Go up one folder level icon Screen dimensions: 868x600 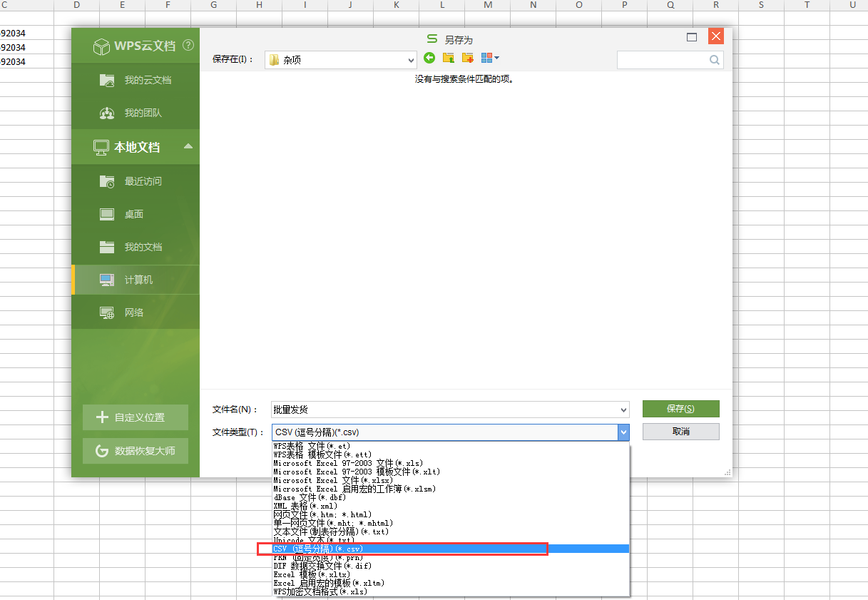pyautogui.click(x=449, y=58)
